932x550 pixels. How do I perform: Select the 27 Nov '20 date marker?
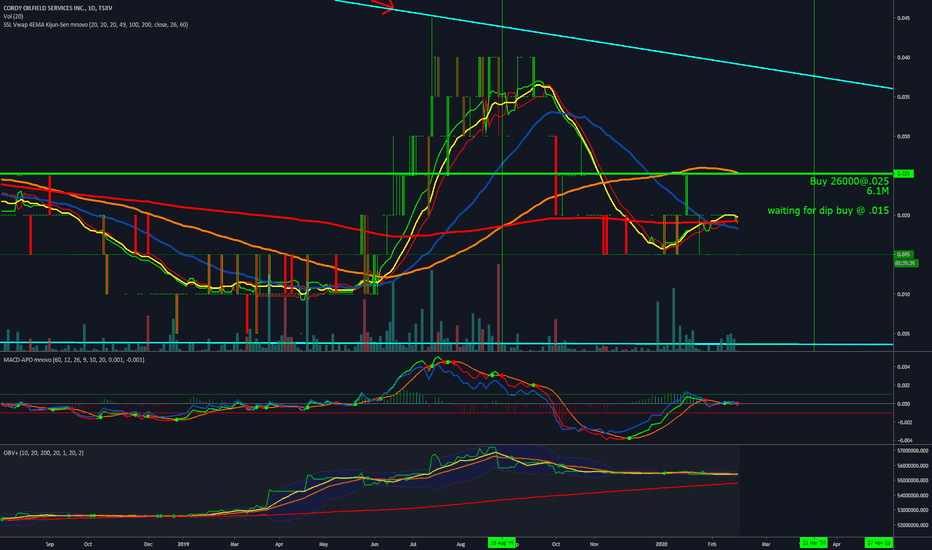pyautogui.click(x=879, y=543)
